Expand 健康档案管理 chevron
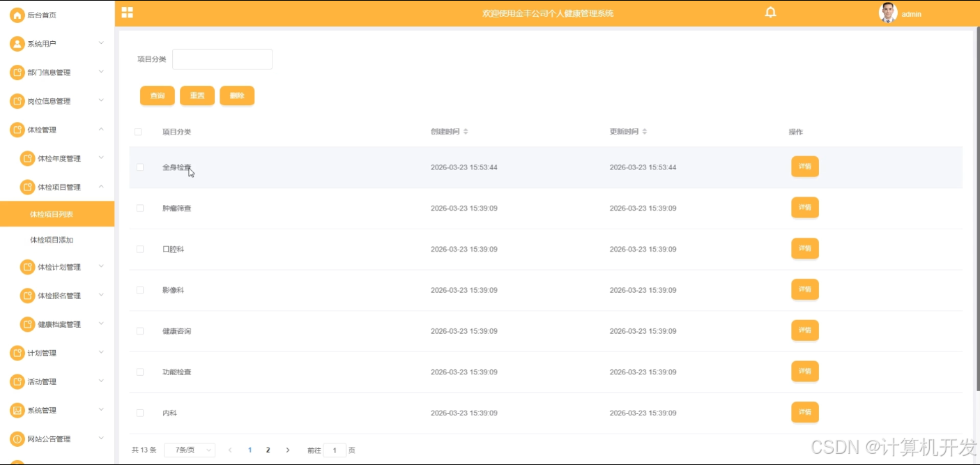The width and height of the screenshot is (980, 465). (101, 323)
